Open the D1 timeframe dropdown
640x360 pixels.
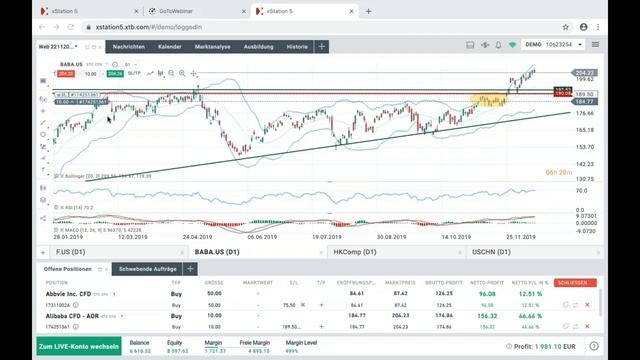coord(131,64)
